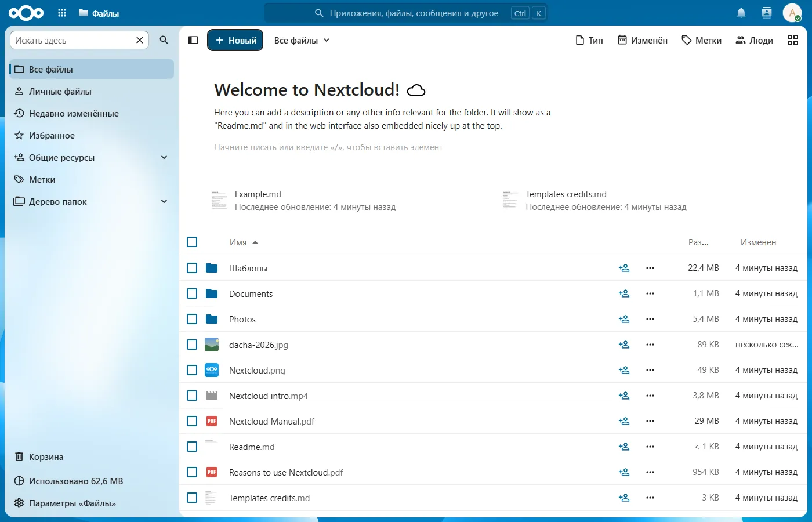Check the box for Readme.md

pyautogui.click(x=192, y=447)
